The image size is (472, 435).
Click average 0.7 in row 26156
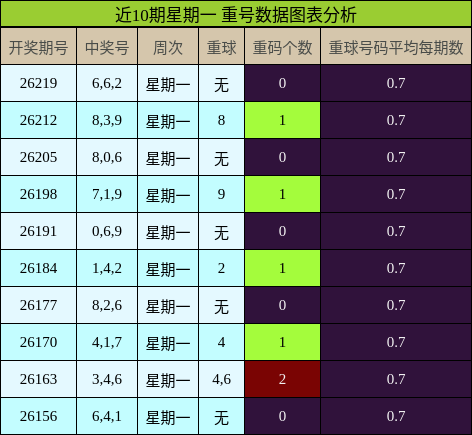[396, 416]
